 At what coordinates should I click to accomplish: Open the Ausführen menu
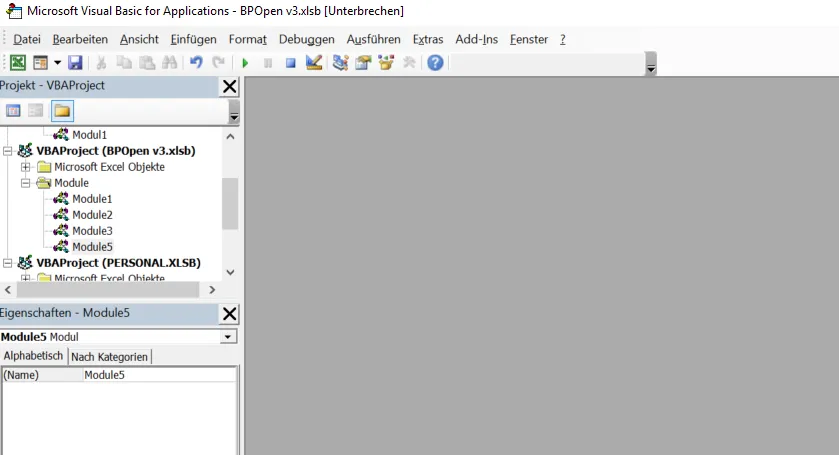point(373,40)
